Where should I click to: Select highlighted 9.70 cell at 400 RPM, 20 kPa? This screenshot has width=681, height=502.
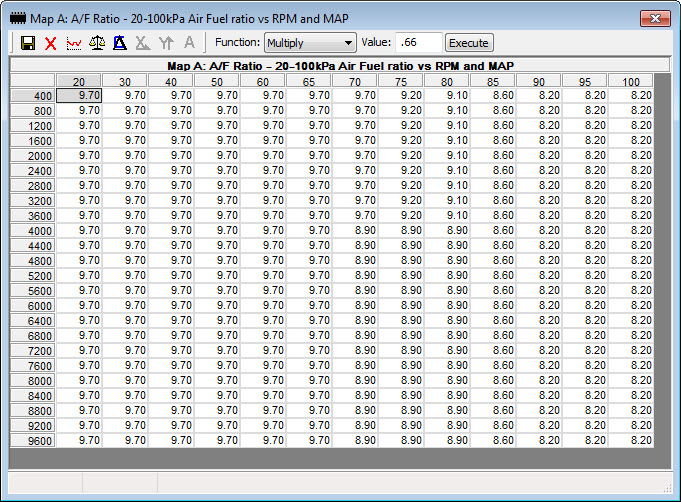coord(79,96)
